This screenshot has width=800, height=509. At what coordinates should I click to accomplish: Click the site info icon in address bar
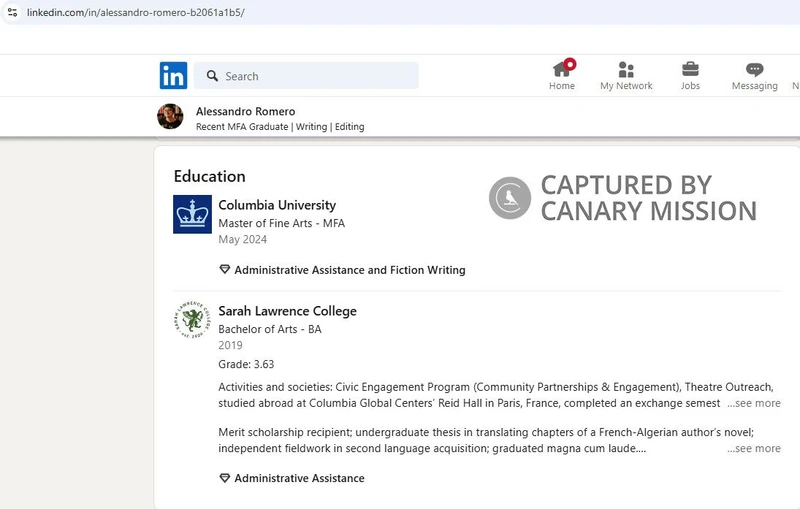12,12
